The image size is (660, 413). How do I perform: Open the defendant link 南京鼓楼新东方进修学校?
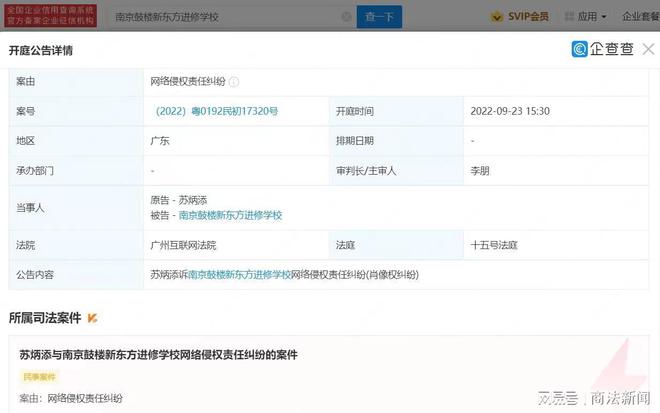tap(230, 215)
